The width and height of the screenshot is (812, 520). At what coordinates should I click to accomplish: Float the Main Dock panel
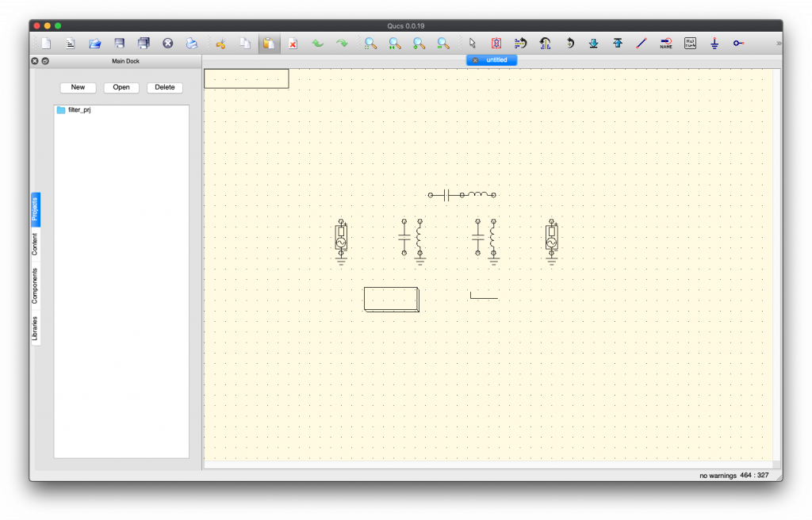click(45, 61)
